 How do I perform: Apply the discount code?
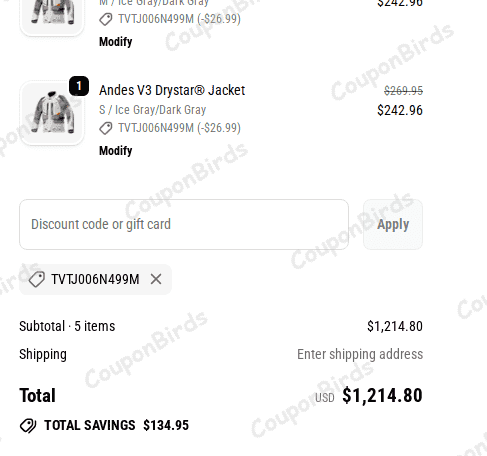393,225
